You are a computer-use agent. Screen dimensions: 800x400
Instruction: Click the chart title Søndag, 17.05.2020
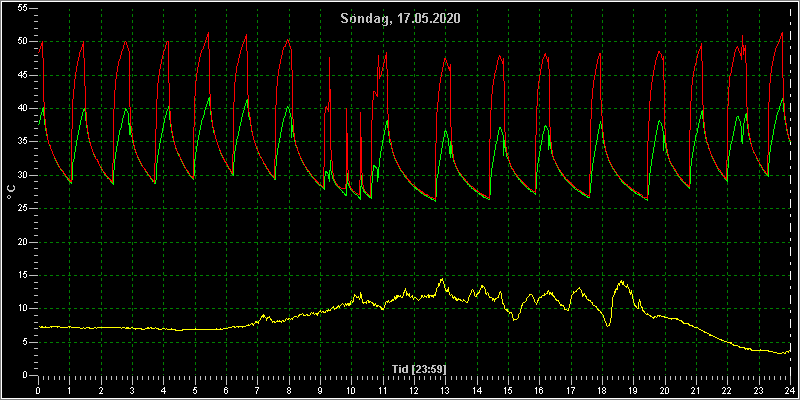pyautogui.click(x=401, y=19)
